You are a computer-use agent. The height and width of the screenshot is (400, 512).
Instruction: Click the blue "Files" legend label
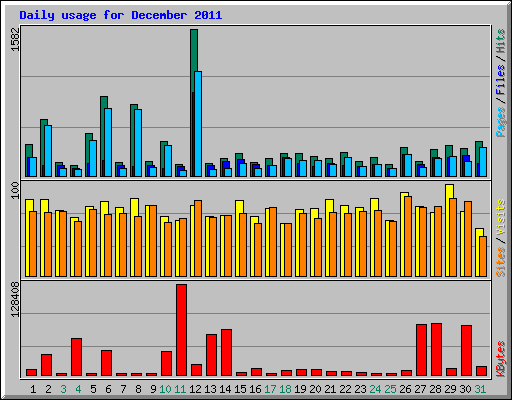(x=500, y=79)
